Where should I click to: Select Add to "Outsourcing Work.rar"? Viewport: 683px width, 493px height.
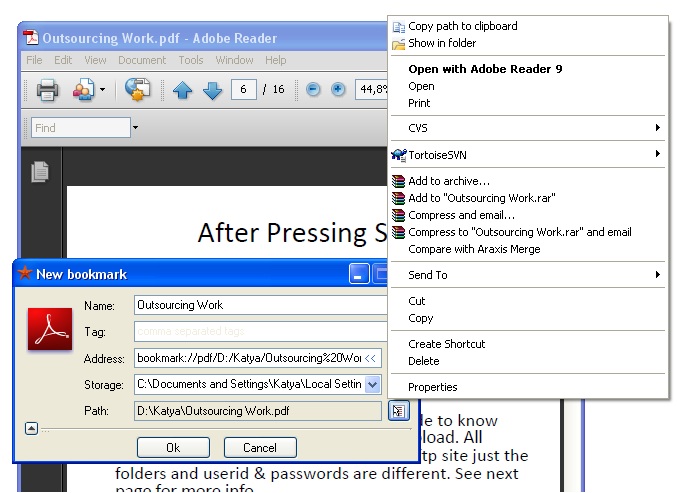(x=527, y=198)
